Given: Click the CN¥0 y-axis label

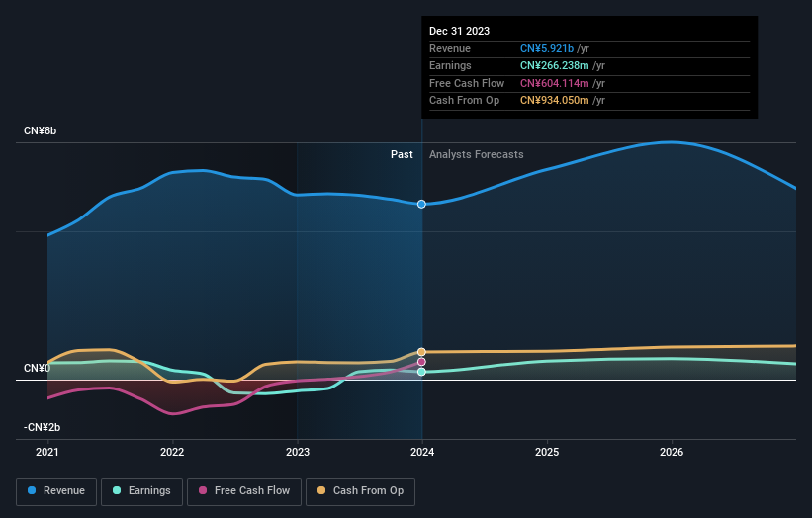Looking at the screenshot, I should [37, 368].
